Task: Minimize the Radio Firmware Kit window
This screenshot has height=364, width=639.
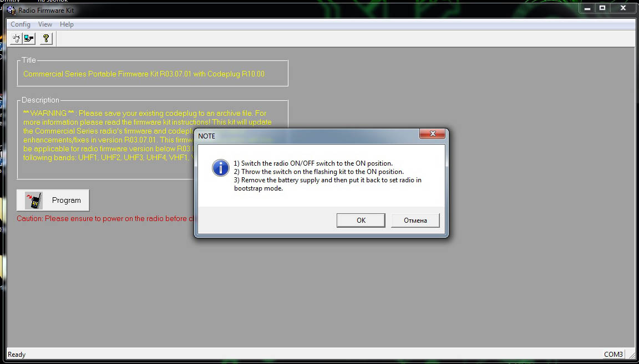Action: pyautogui.click(x=587, y=8)
